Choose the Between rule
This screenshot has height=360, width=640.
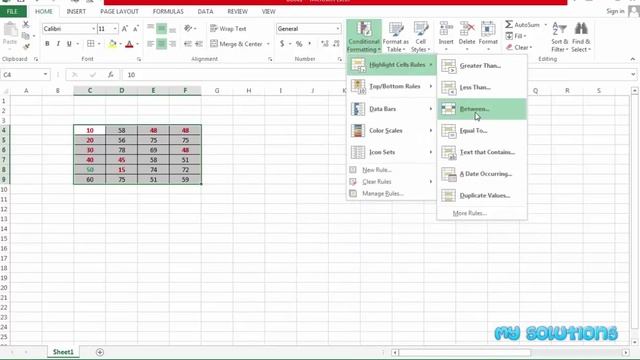[482, 109]
